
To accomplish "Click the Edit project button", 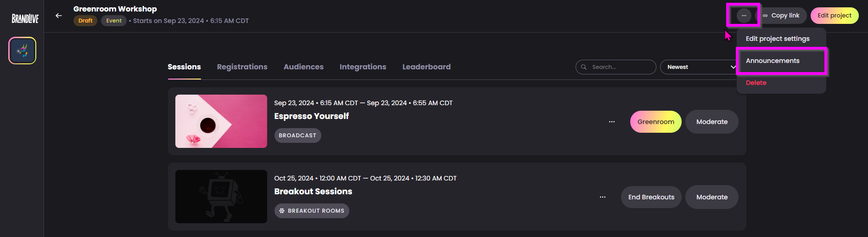I will point(834,16).
